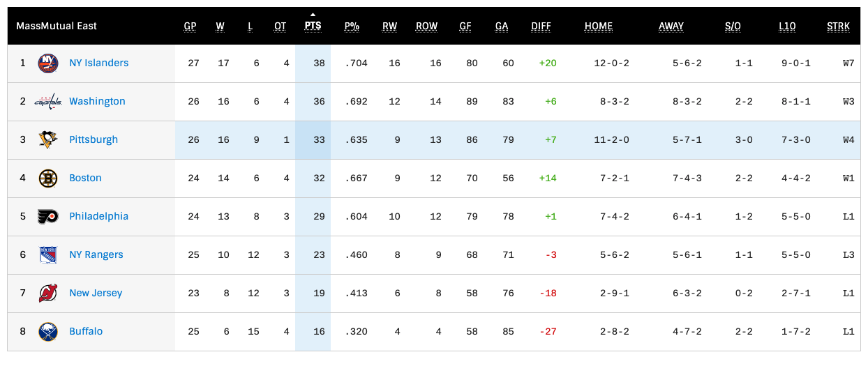Screen dimensions: 868x366
Task: Sort by HOME record column
Action: (x=599, y=26)
